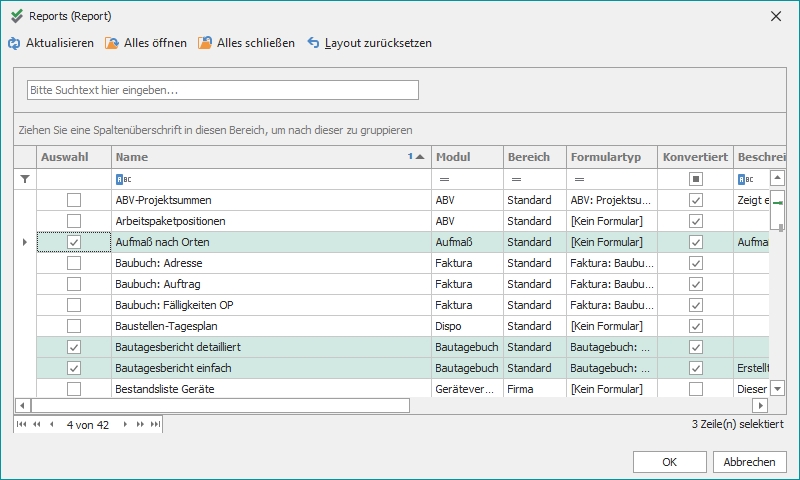Click the Alles öffnen folder icon
Viewport: 800px width, 480px height.
[x=112, y=43]
